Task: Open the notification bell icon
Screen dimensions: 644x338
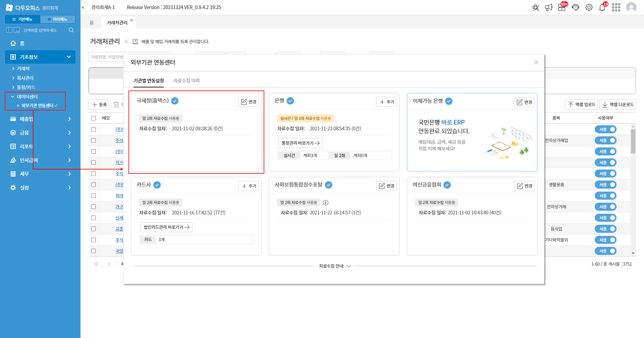Action: pos(602,7)
